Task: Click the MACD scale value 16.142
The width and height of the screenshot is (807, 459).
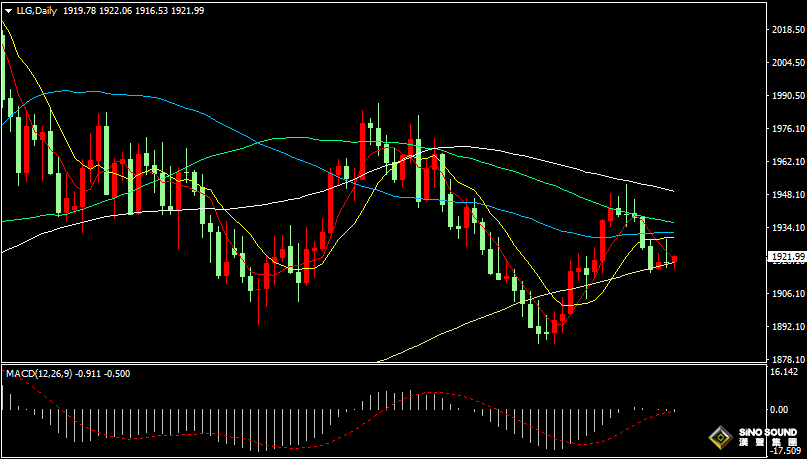Action: [x=784, y=372]
